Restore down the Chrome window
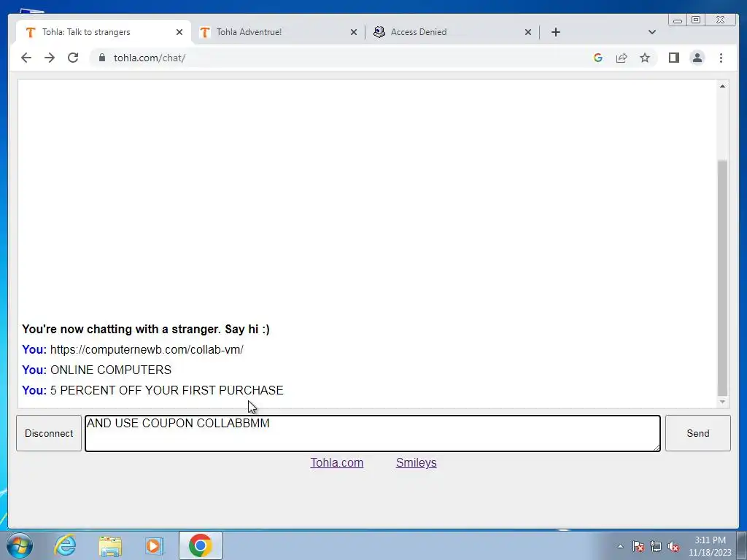The height and width of the screenshot is (560, 747). 695,20
